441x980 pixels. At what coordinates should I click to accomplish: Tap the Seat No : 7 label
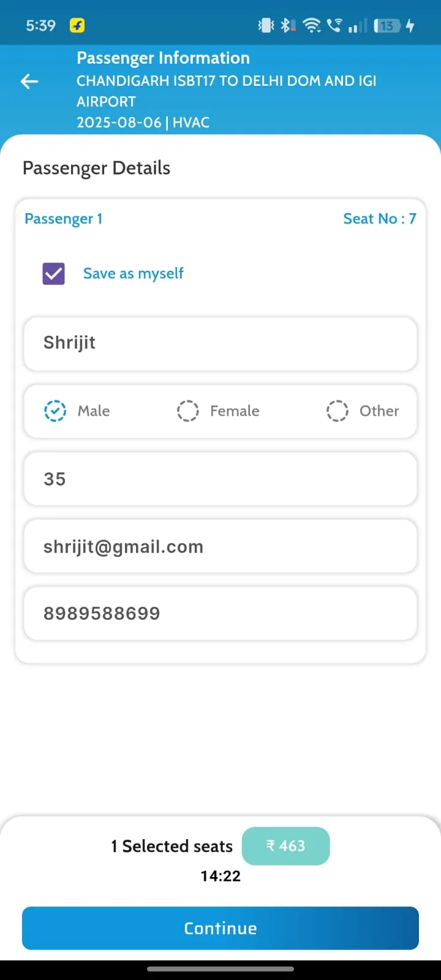click(379, 219)
